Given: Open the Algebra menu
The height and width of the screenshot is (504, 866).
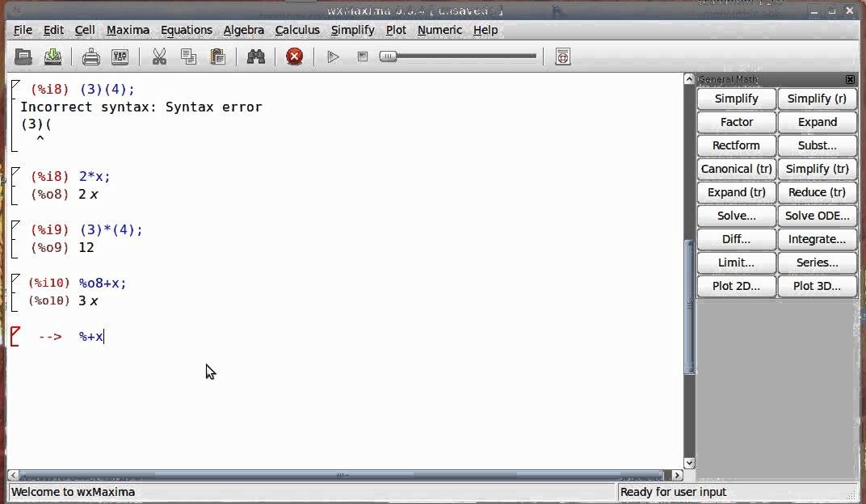Looking at the screenshot, I should pyautogui.click(x=244, y=30).
